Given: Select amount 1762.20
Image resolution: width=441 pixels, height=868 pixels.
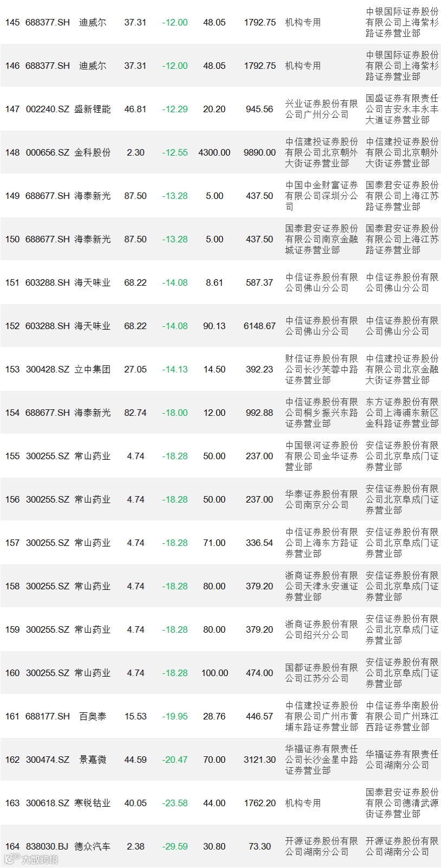Looking at the screenshot, I should click(260, 803).
